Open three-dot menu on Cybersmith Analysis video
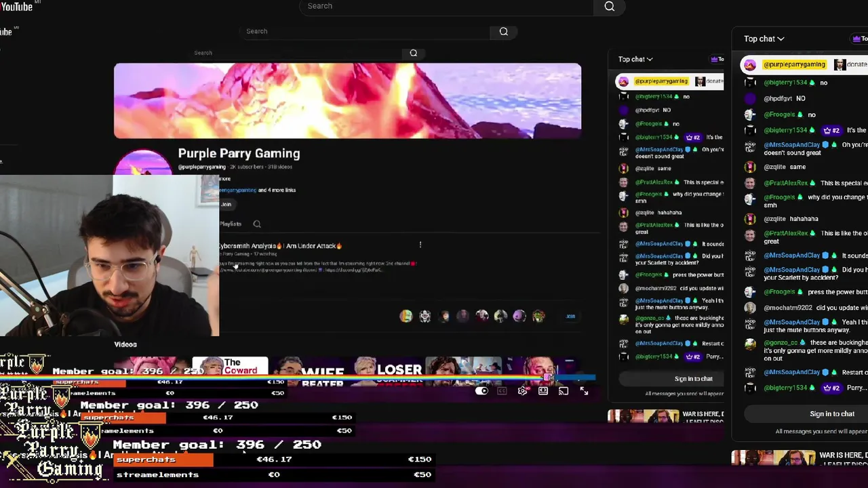Viewport: 868px width, 488px height. 420,245
